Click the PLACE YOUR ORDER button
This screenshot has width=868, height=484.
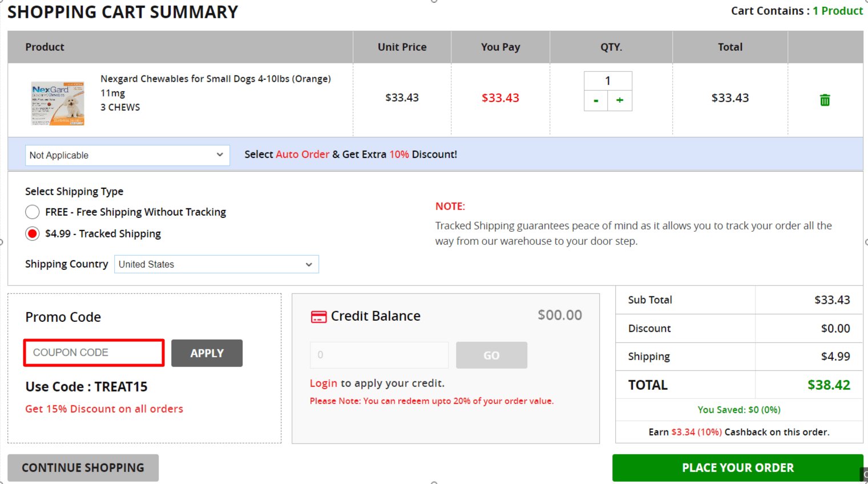click(738, 467)
